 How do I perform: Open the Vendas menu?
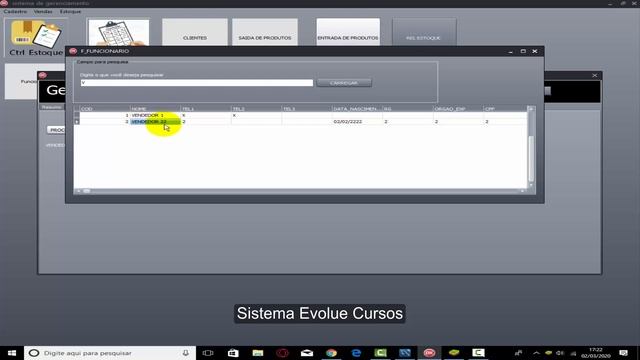(x=43, y=11)
